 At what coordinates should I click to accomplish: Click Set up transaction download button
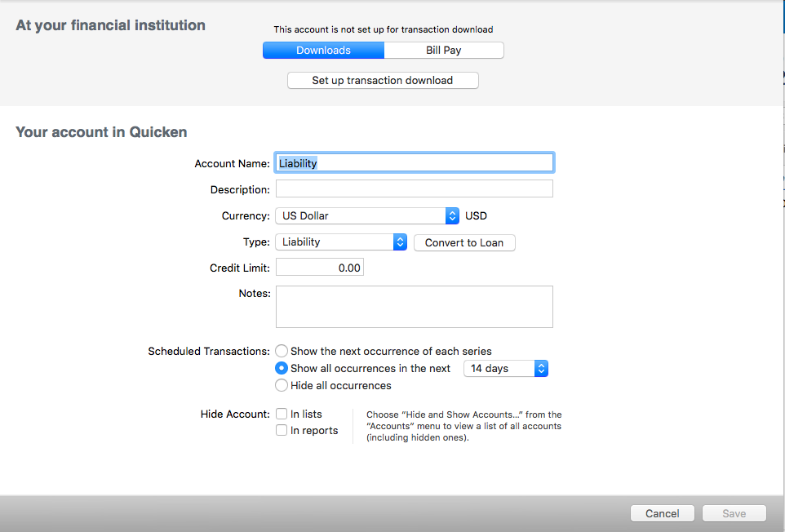[383, 81]
